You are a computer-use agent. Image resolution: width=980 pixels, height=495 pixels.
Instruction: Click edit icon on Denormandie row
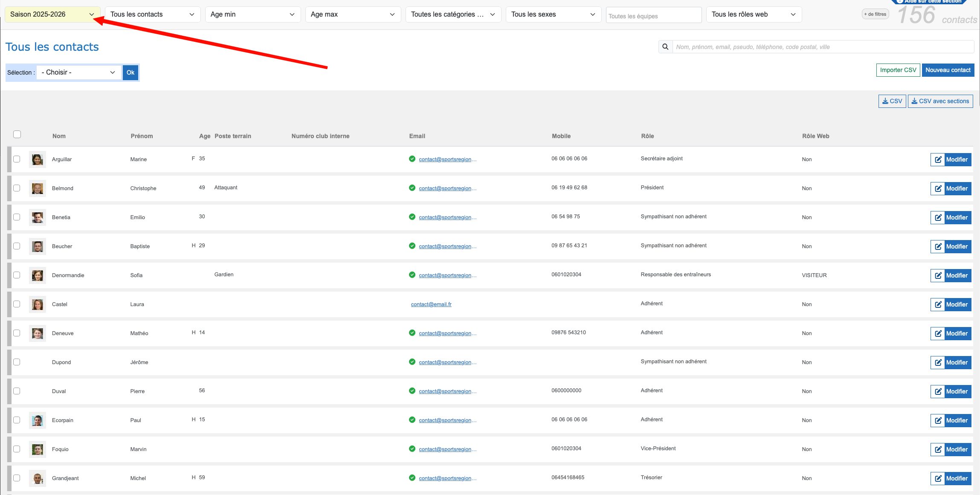click(938, 275)
